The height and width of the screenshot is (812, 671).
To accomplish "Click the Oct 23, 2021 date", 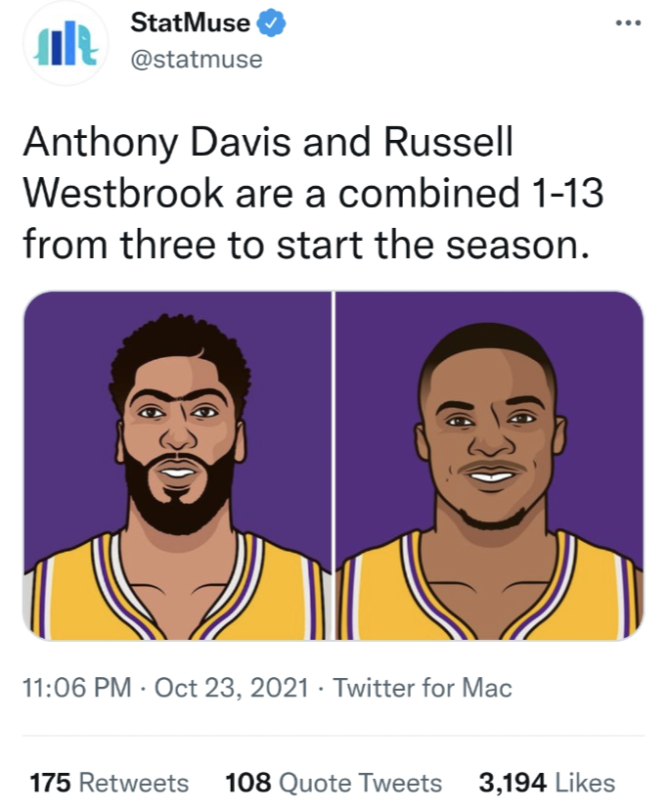I will [x=232, y=688].
